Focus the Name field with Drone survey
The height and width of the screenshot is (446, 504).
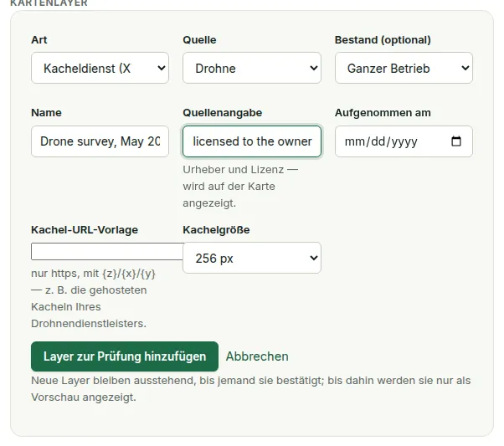[x=100, y=141]
